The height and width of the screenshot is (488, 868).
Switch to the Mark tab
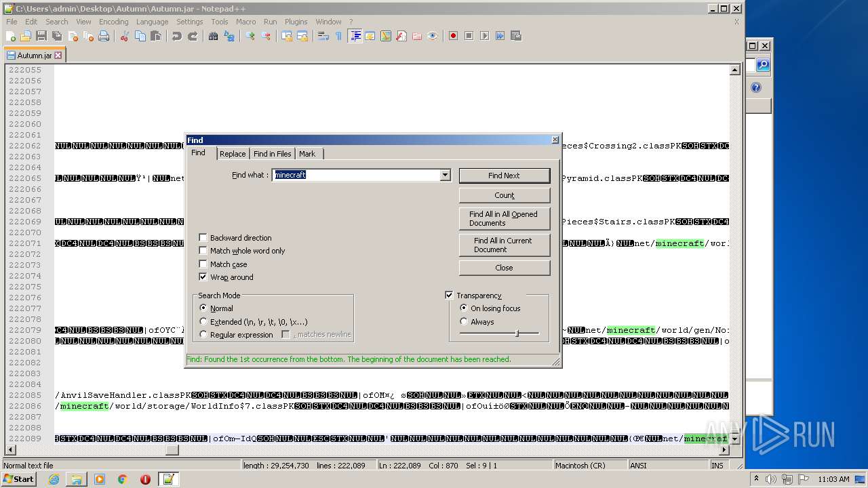pos(307,154)
